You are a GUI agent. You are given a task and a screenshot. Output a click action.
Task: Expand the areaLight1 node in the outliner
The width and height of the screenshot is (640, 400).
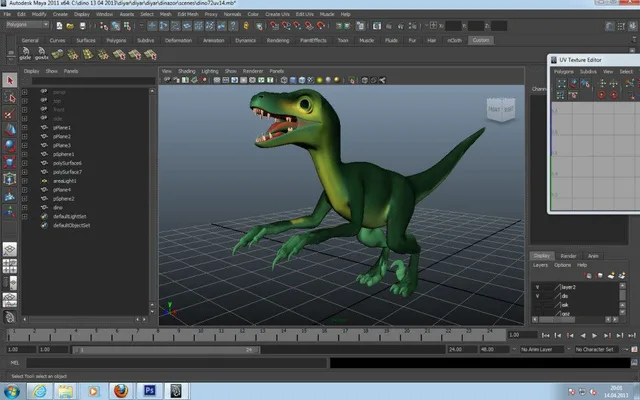tap(24, 181)
